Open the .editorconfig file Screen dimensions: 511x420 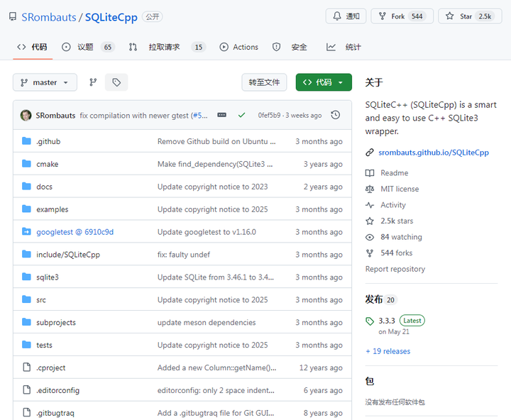click(x=57, y=390)
